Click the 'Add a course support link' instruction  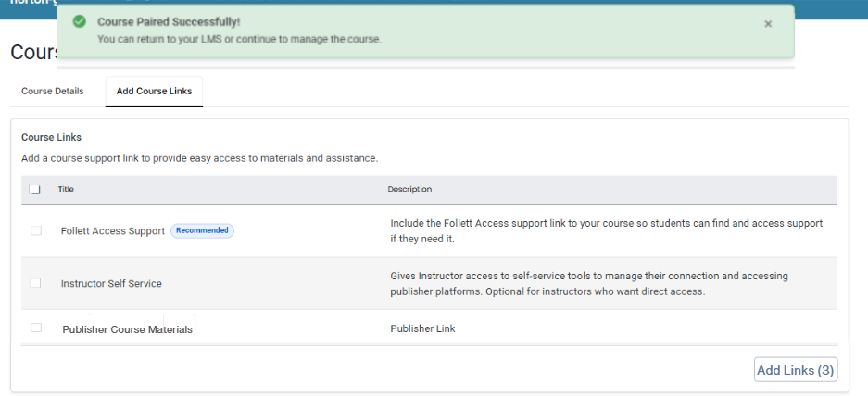click(199, 158)
